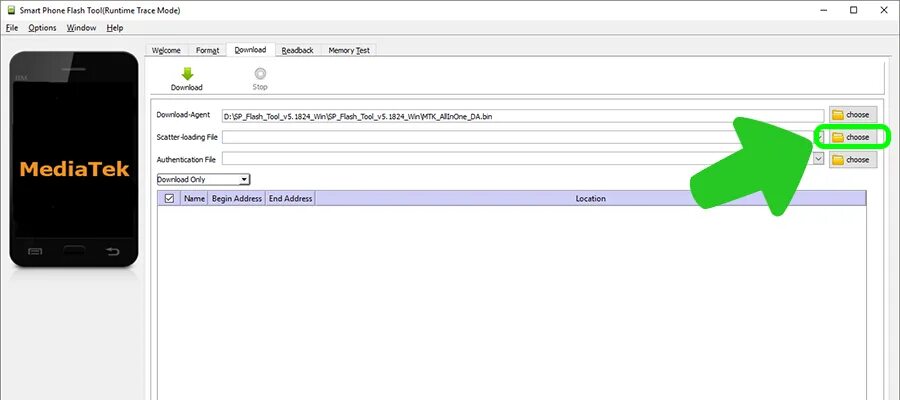Open the Window menu
Screen dimensions: 900x400
(x=82, y=28)
